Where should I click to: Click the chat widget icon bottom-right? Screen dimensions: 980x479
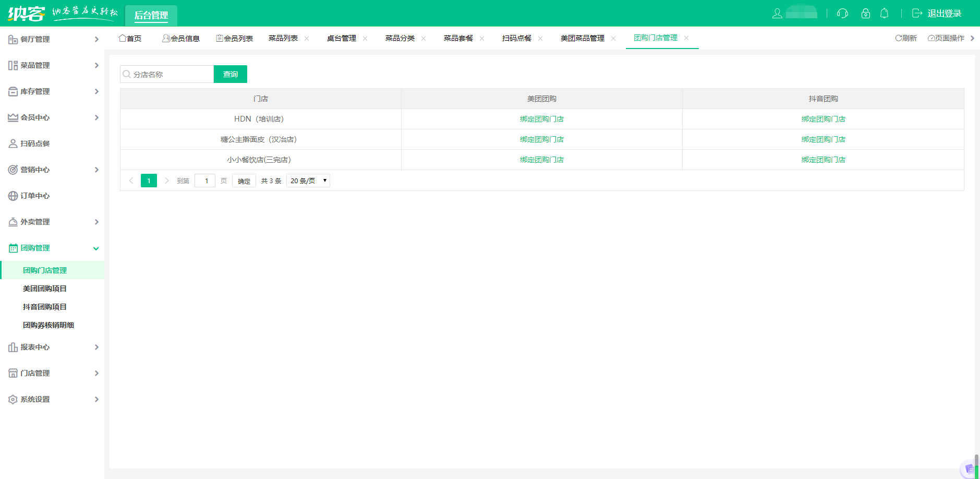point(970,469)
